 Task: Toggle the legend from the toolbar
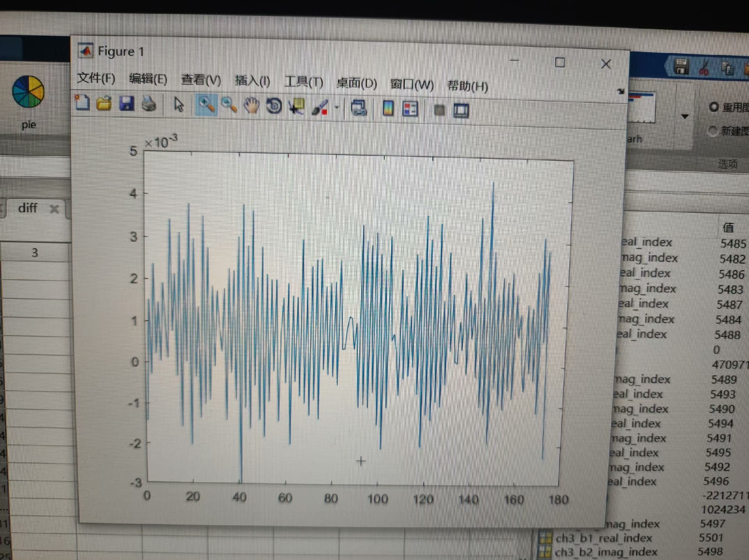pyautogui.click(x=410, y=109)
